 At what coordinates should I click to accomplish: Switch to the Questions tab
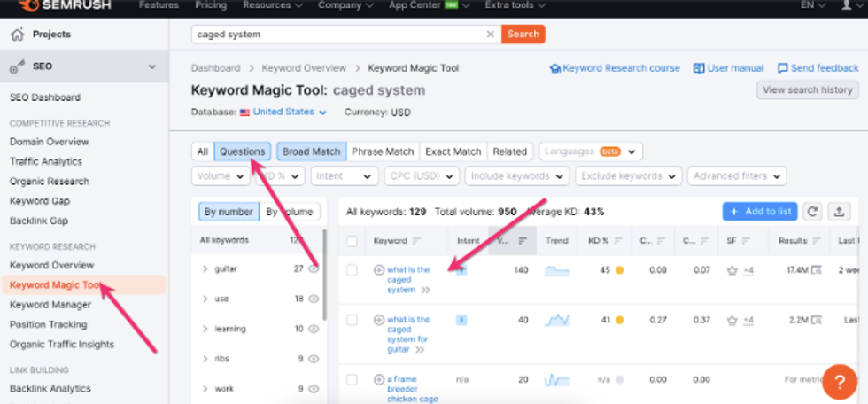pyautogui.click(x=242, y=151)
